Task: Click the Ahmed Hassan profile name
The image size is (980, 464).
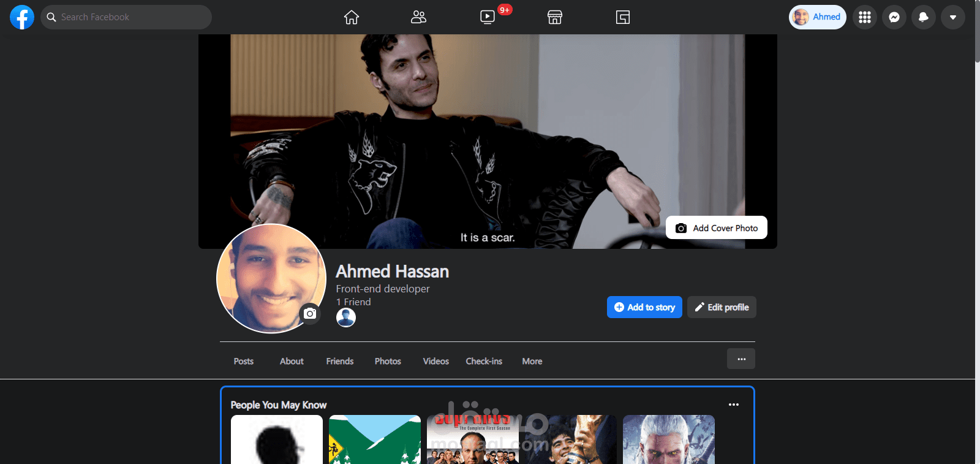Action: 393,272
